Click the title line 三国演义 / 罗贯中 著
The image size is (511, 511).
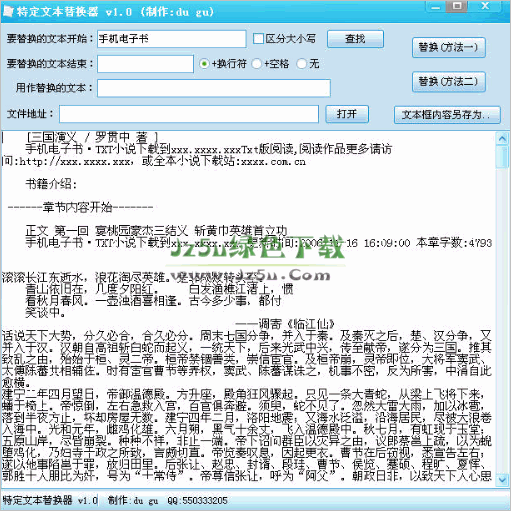92,137
